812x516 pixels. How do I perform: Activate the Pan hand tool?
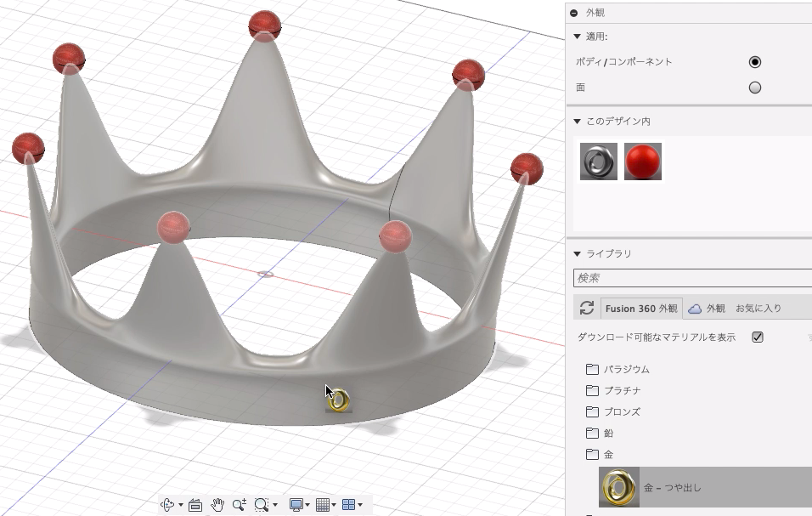pyautogui.click(x=217, y=505)
